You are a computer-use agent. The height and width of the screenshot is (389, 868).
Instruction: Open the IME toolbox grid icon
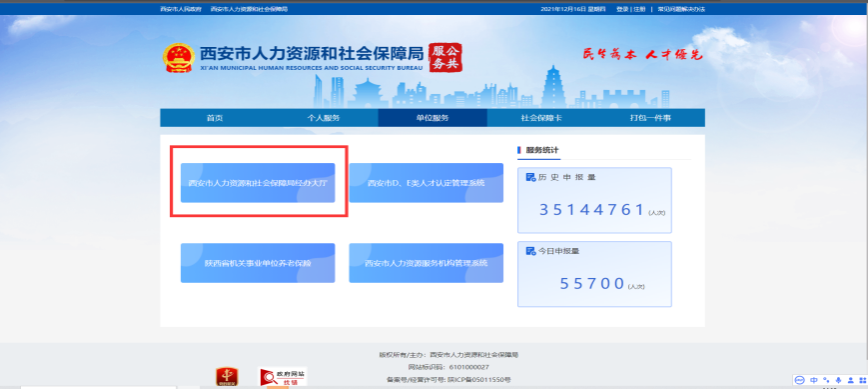[x=863, y=380]
